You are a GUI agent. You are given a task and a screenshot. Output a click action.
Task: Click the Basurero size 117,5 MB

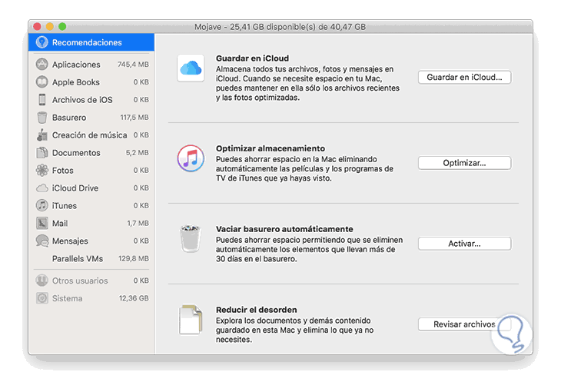point(134,118)
